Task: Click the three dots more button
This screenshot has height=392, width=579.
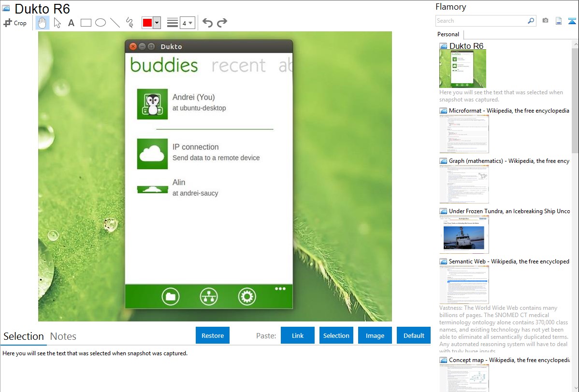Action: (280, 289)
